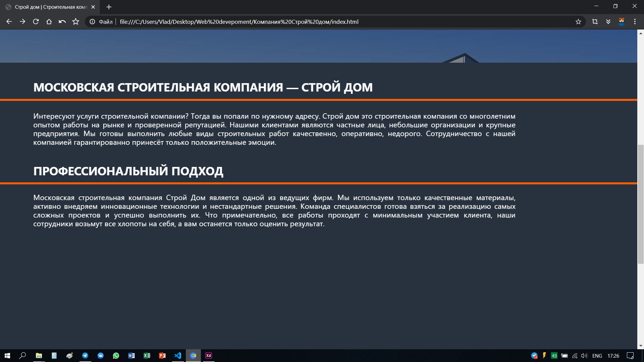Click the paragraph starting with Интересуют услуги
644x362 pixels.
pos(274,129)
